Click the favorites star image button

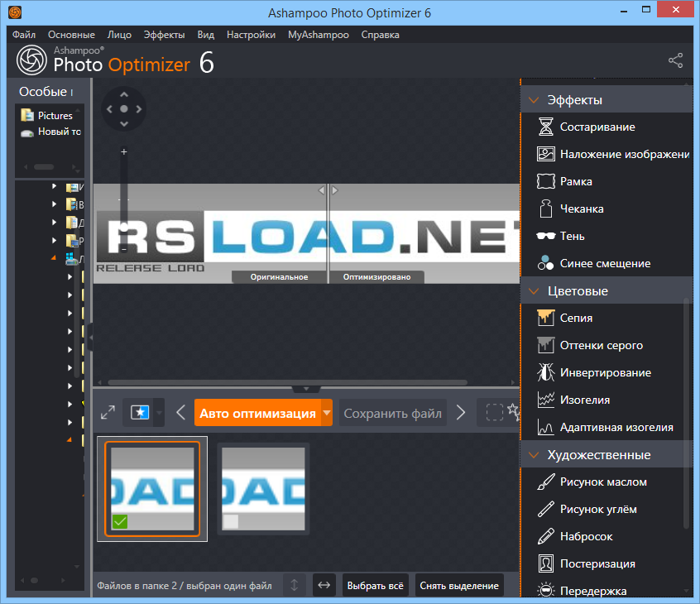pyautogui.click(x=140, y=412)
